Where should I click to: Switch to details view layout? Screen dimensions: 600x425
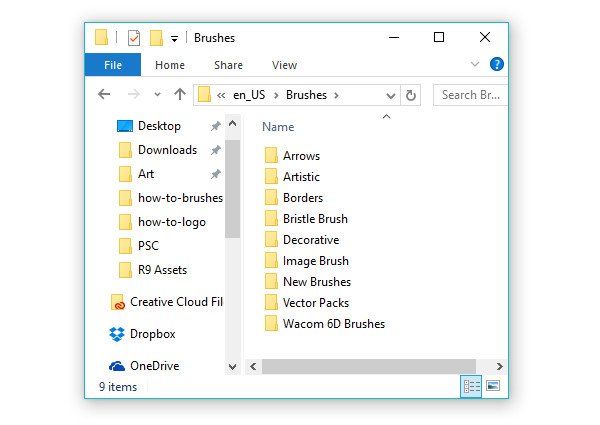(x=471, y=386)
